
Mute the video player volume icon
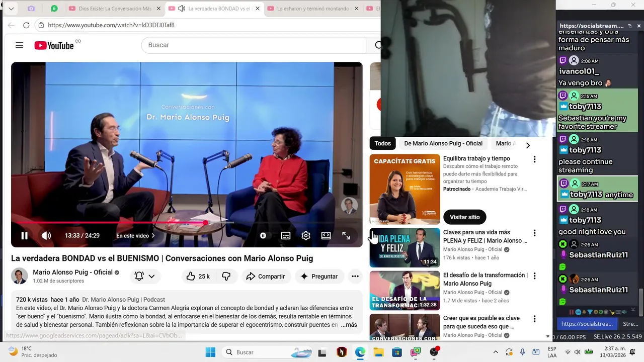[x=46, y=235]
